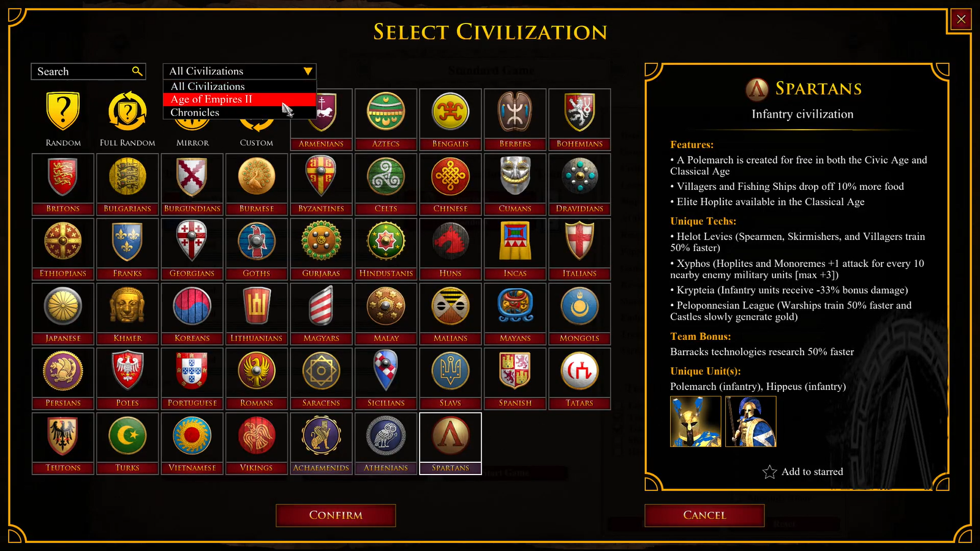The height and width of the screenshot is (551, 980).
Task: View the Hippeus unique unit thumbnail
Action: (x=751, y=421)
